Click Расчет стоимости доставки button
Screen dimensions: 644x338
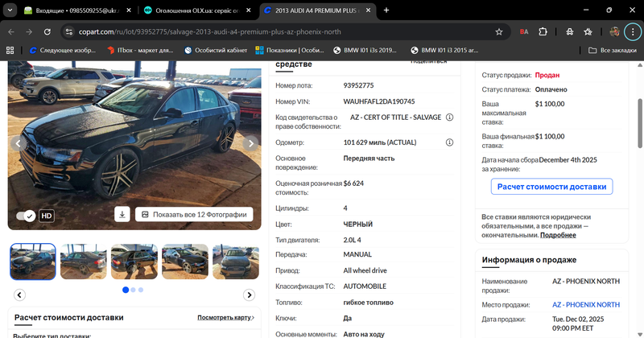click(x=551, y=187)
